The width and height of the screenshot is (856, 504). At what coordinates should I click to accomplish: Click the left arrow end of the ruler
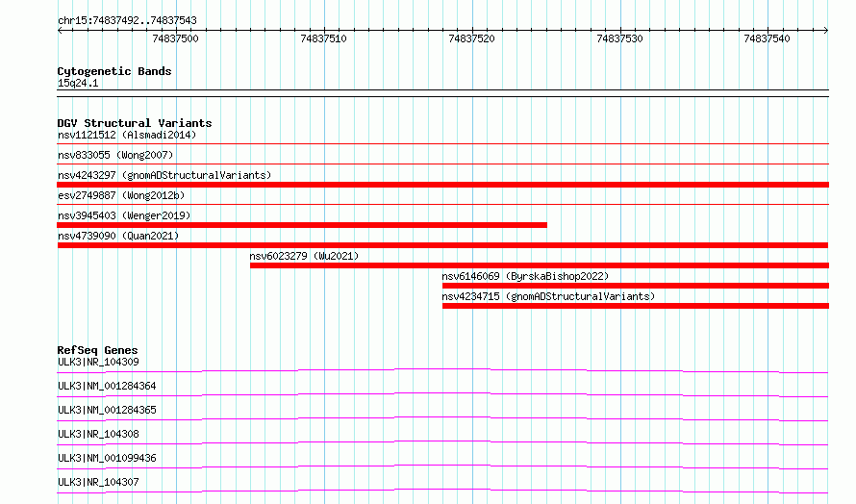point(60,31)
